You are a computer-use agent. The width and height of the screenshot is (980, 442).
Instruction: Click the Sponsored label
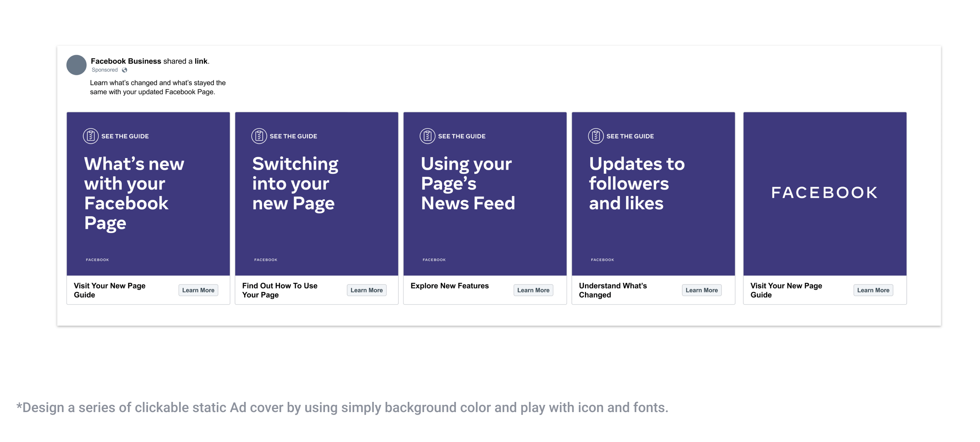104,70
